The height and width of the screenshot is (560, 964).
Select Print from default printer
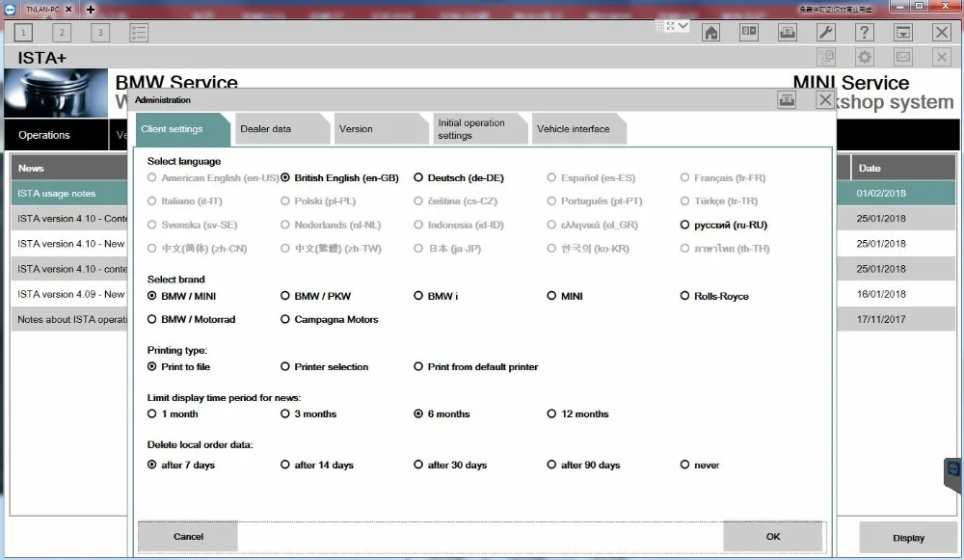pos(476,366)
